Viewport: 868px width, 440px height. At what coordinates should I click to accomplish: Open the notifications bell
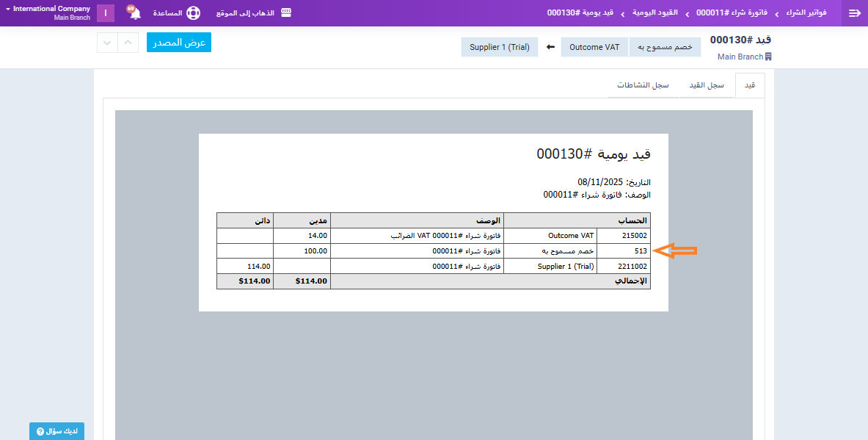[x=135, y=13]
